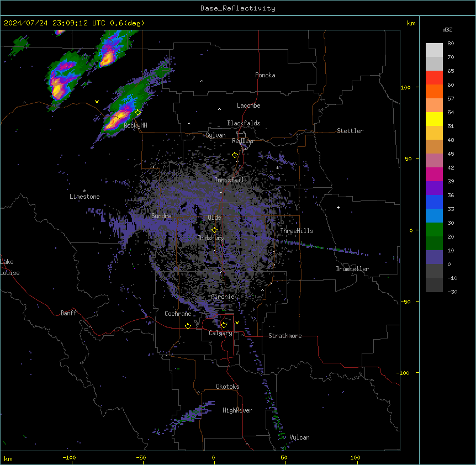The image size is (476, 465).
Task: Click the dBZ legend heading
Action: (x=447, y=29)
